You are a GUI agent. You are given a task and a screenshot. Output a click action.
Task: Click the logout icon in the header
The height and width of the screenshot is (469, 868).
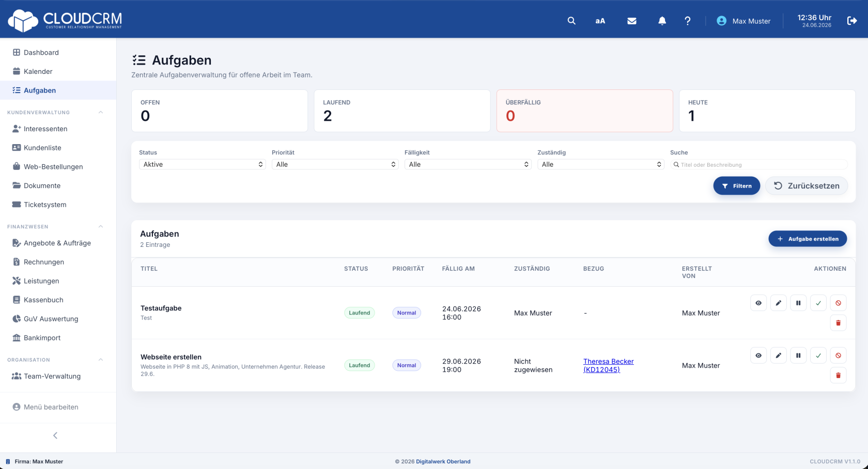point(852,21)
